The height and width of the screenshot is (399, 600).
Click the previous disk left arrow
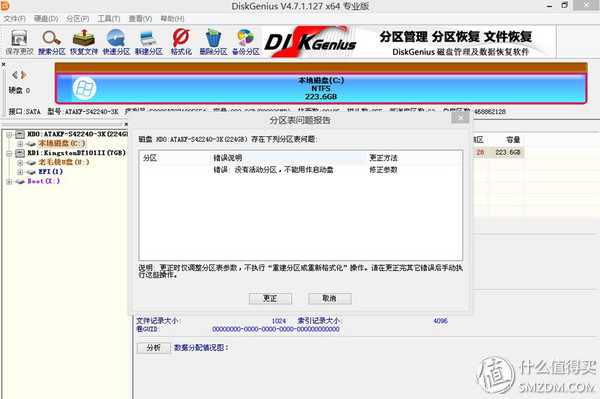click(15, 75)
